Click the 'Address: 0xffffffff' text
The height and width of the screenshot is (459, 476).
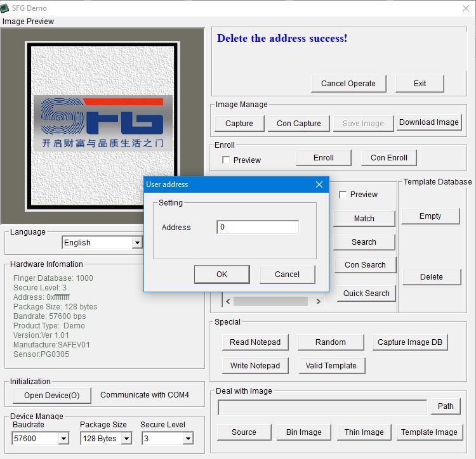pos(41,297)
